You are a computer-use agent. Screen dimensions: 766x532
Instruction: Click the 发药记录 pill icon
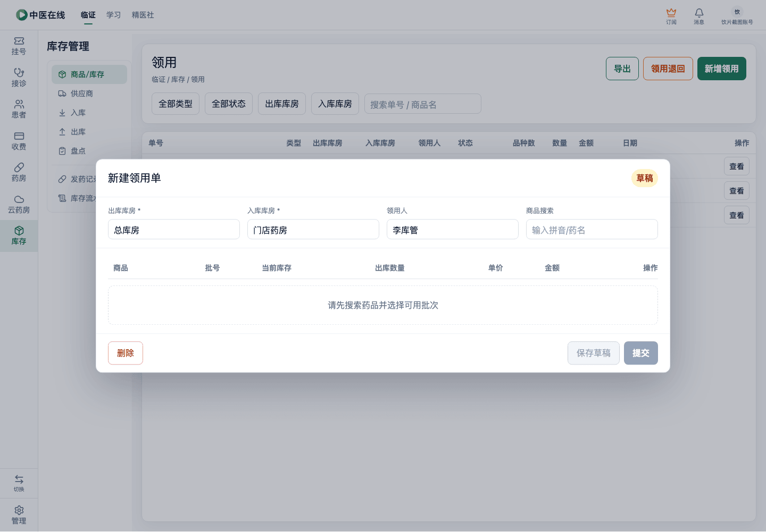pos(62,179)
